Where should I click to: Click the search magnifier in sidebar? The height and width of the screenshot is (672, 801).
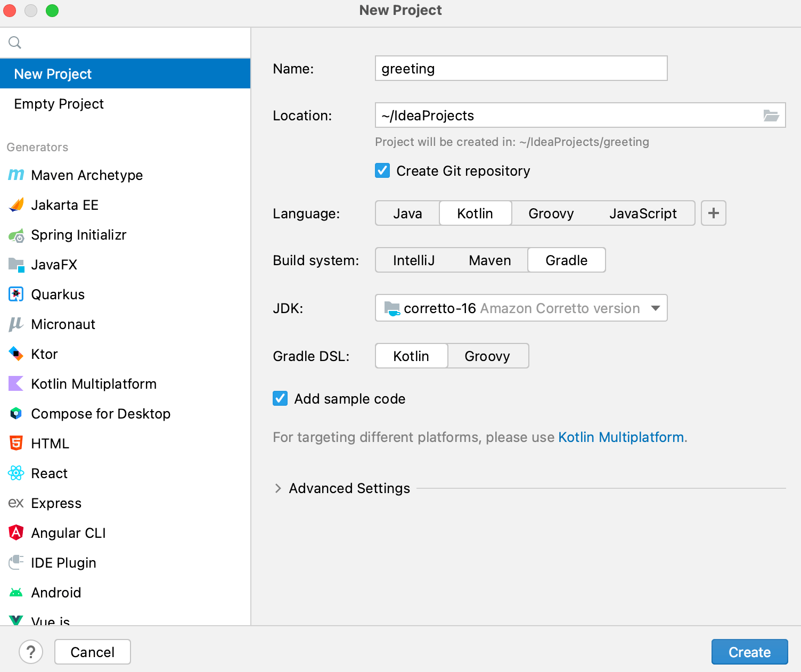[14, 42]
